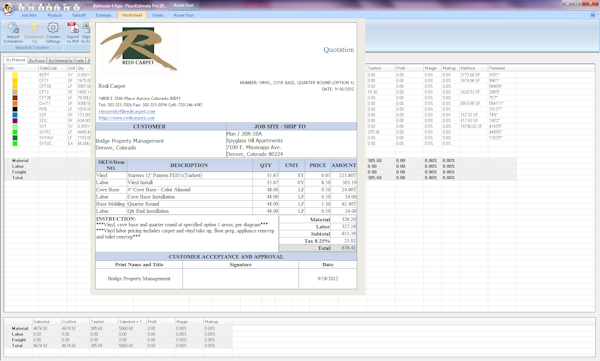Viewport: 600px width, 361px height.
Task: Select the yellow BCPT color swatch
Action: (15, 75)
